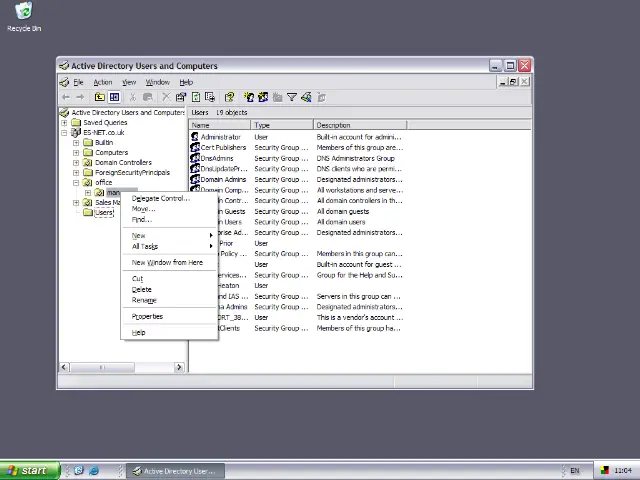
Task: Collapse the office organizational unit
Action: (76, 182)
